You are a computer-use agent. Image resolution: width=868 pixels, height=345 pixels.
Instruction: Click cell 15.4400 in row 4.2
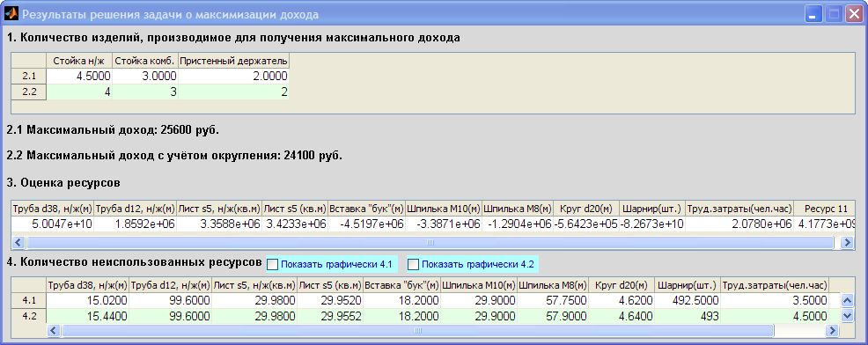coord(87,316)
